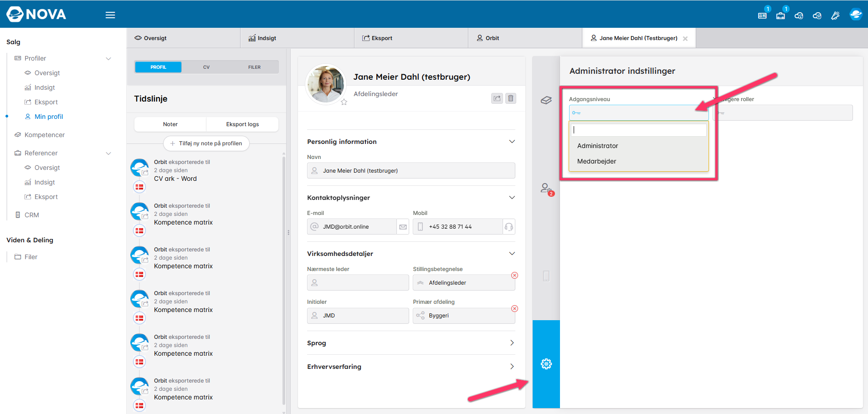Open Kompetencer in the left sidebar
The height and width of the screenshot is (414, 868).
click(45, 135)
